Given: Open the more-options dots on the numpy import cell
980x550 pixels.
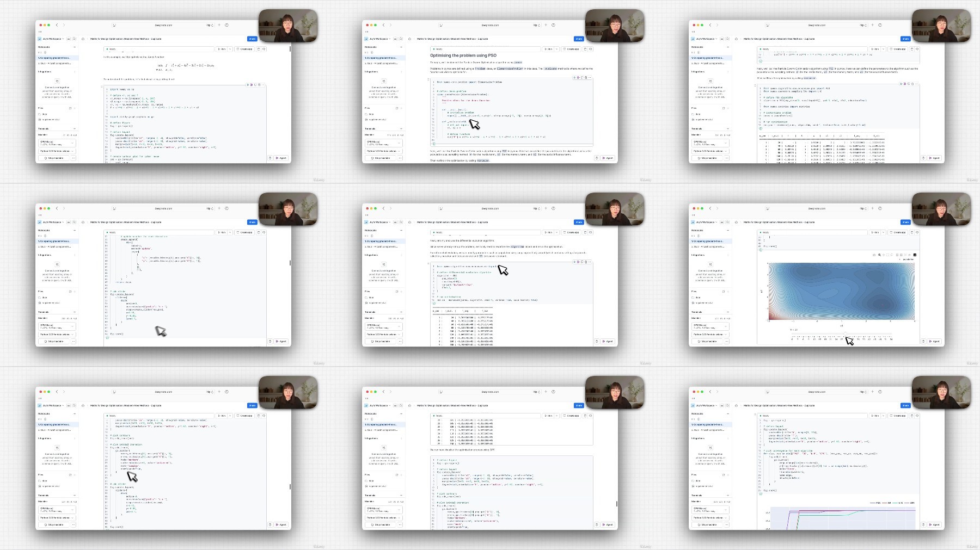Looking at the screenshot, I should [x=263, y=85].
